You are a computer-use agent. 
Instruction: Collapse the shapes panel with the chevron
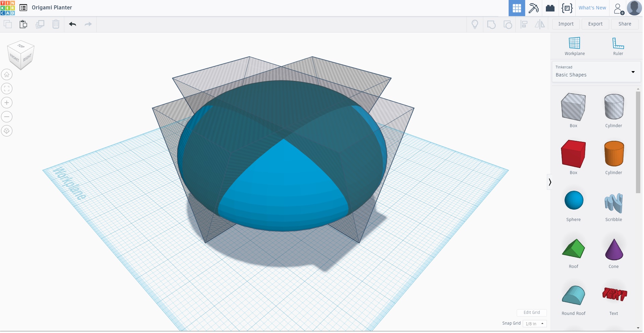(x=550, y=182)
